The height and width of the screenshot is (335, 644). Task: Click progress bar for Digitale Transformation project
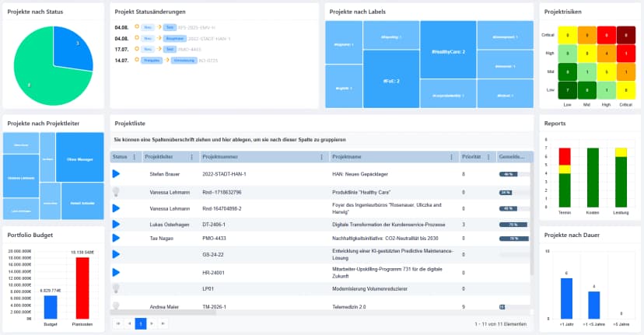(513, 225)
